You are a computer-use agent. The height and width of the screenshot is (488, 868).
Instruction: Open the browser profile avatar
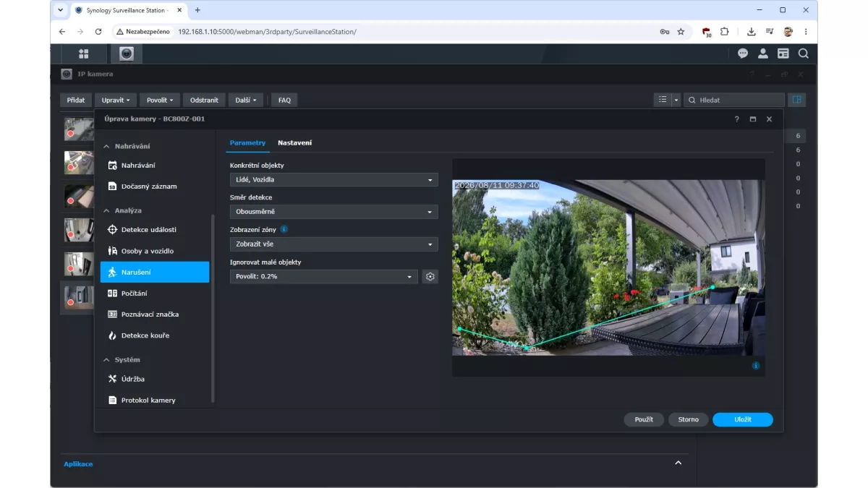(788, 32)
